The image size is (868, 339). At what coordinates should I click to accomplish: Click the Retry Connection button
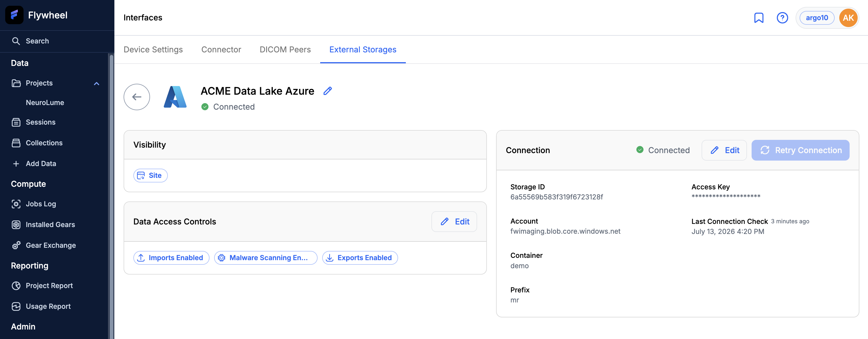click(800, 150)
